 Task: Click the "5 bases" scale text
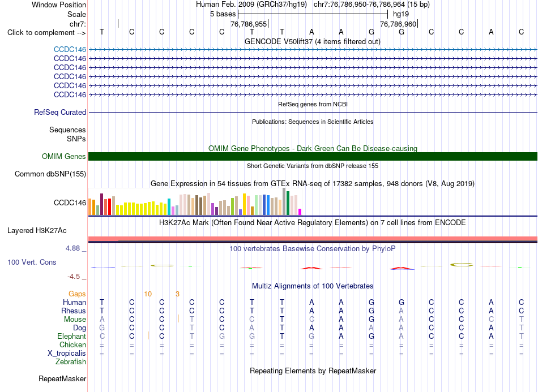[223, 14]
